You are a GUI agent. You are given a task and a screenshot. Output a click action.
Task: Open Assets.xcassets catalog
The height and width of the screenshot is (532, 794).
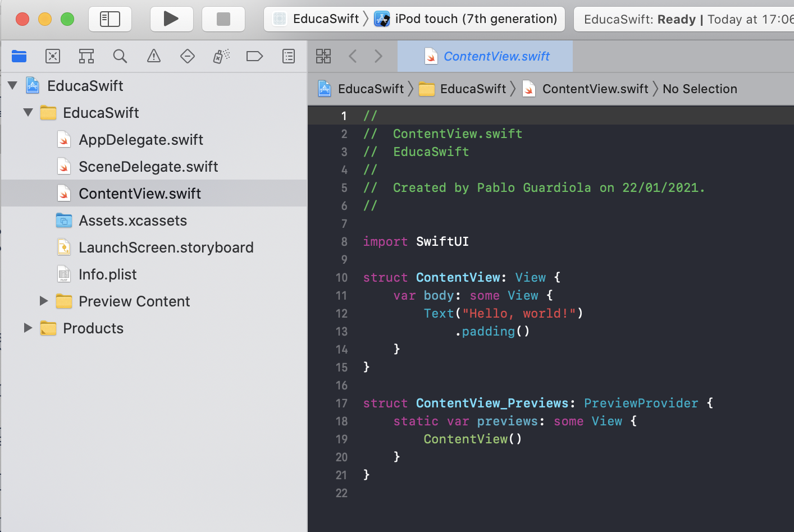click(x=133, y=221)
